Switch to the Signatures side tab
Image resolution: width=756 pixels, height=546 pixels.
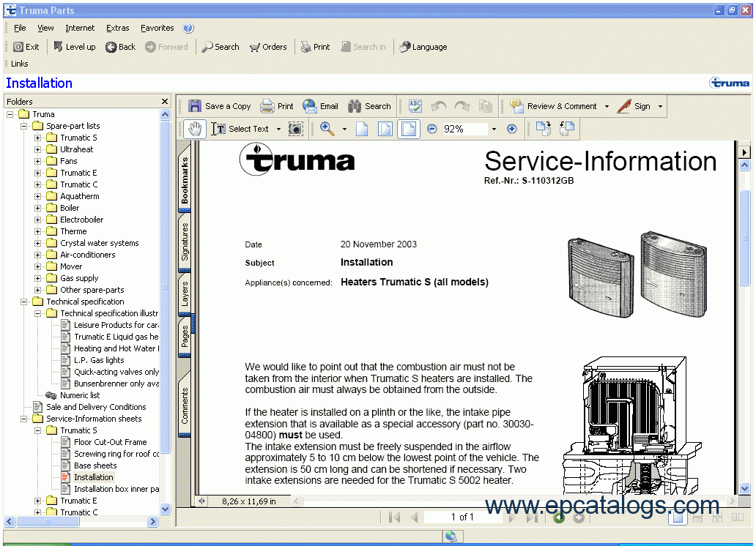coord(185,242)
